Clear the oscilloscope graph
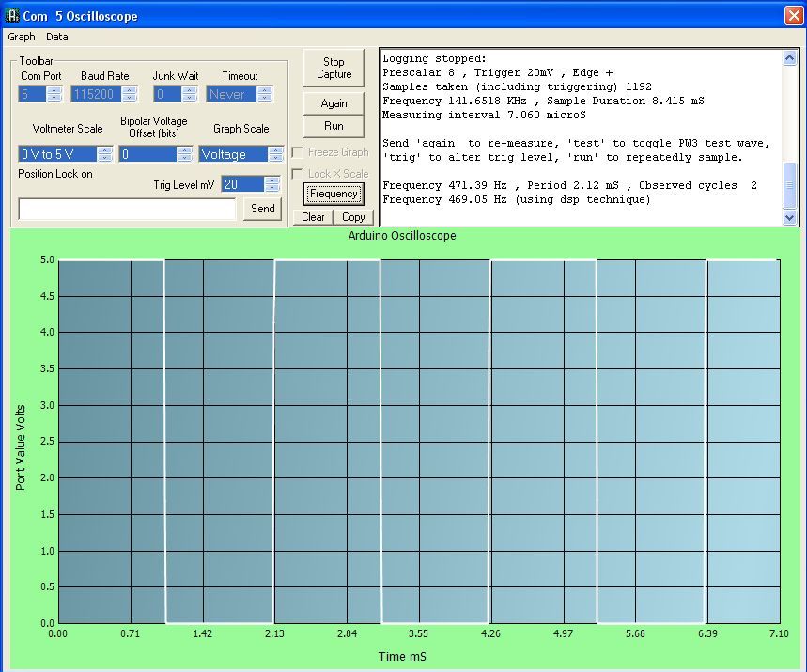 pyautogui.click(x=312, y=217)
